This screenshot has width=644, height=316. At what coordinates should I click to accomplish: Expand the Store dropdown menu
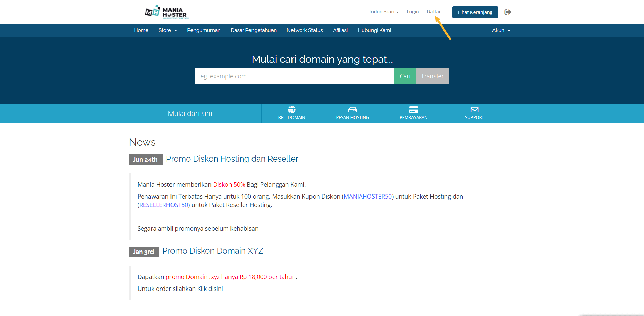[167, 30]
